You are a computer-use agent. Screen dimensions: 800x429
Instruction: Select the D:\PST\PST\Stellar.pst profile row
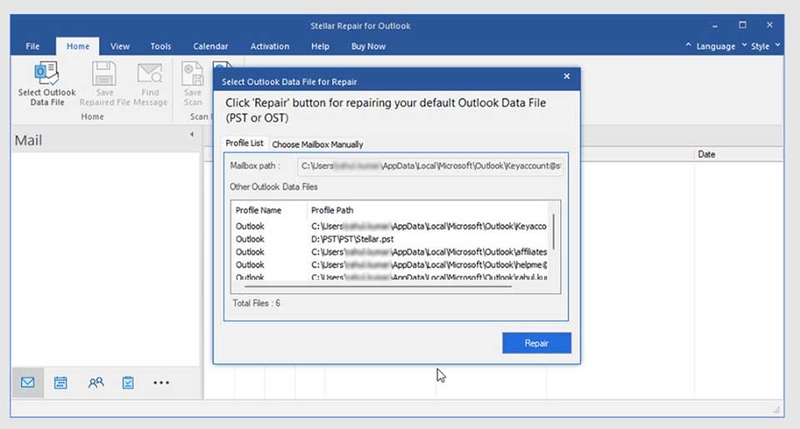click(390, 239)
